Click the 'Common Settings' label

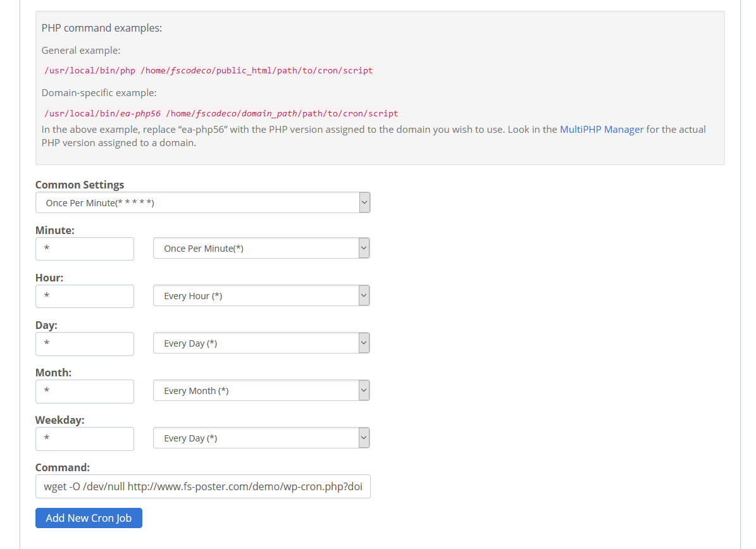[80, 185]
